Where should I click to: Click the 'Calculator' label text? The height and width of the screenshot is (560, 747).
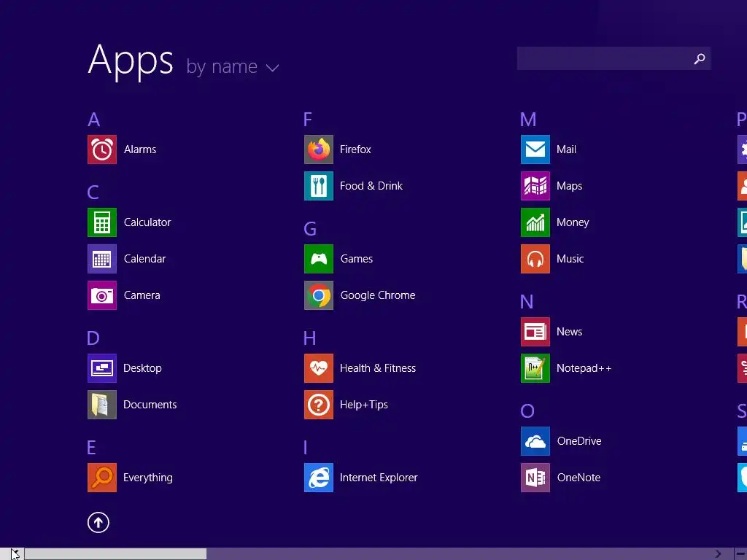click(x=147, y=222)
